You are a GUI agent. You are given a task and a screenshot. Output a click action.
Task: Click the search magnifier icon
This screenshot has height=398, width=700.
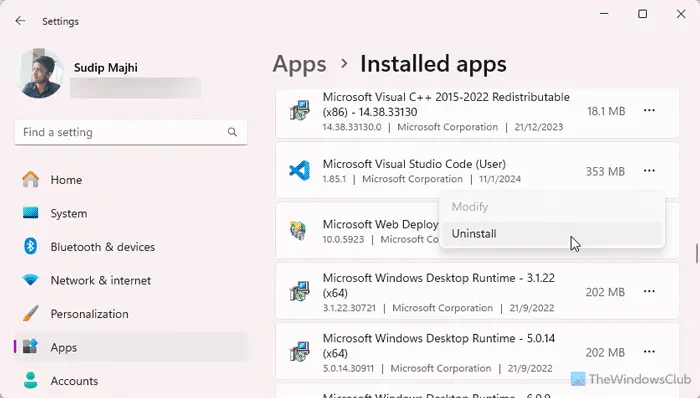coord(232,132)
